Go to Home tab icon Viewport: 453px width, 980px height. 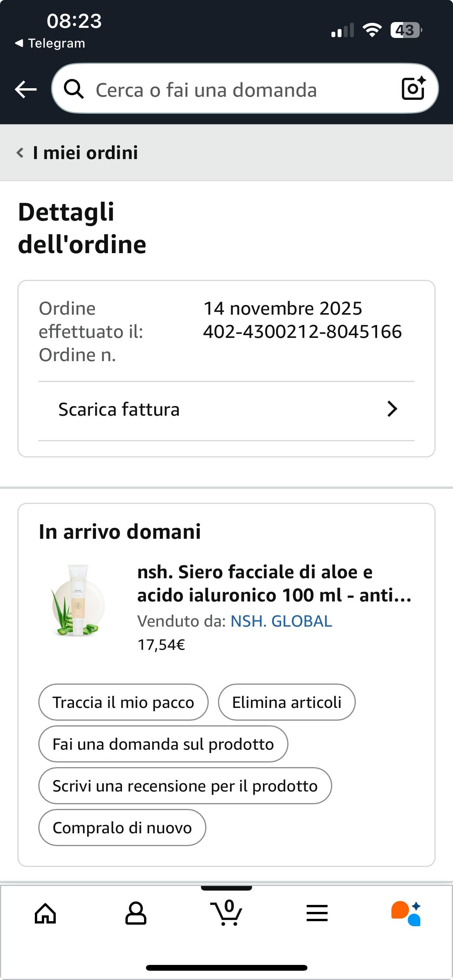45,914
